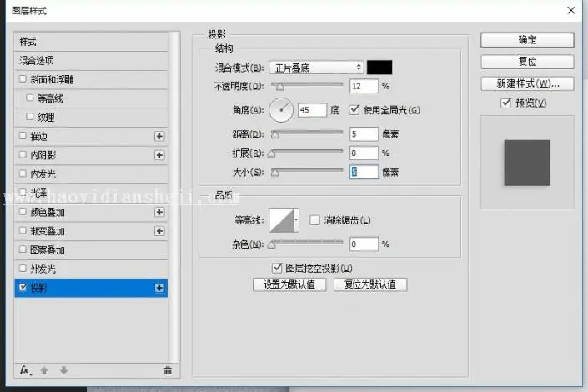Click the 杂色 slider handle
The image size is (588, 392).
272,245
